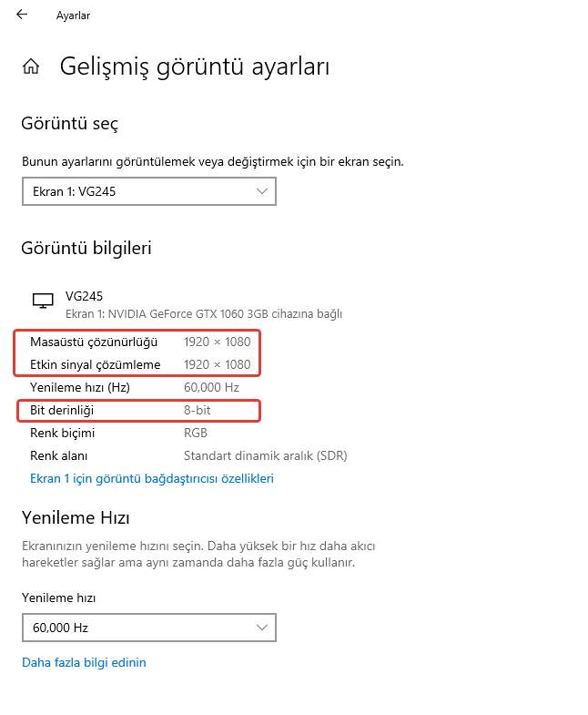588x715 pixels.
Task: Click the large "Yenileme Hızı" section heading
Action: click(76, 518)
